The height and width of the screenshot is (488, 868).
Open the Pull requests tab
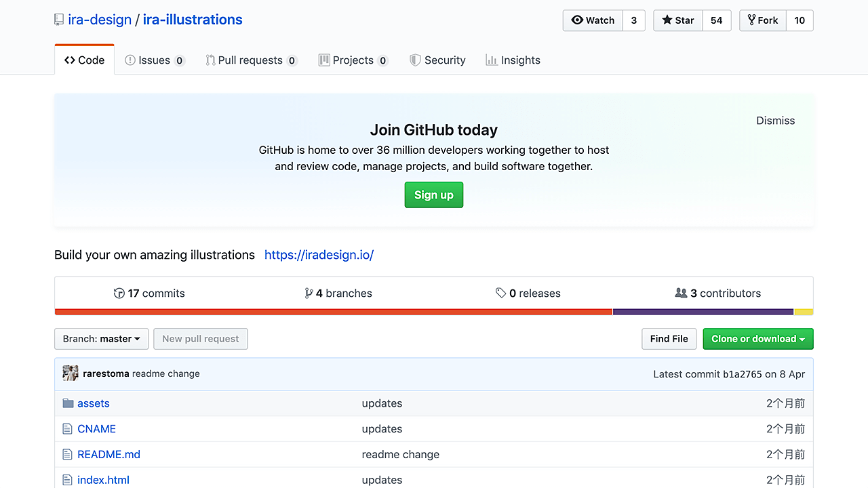coord(250,60)
